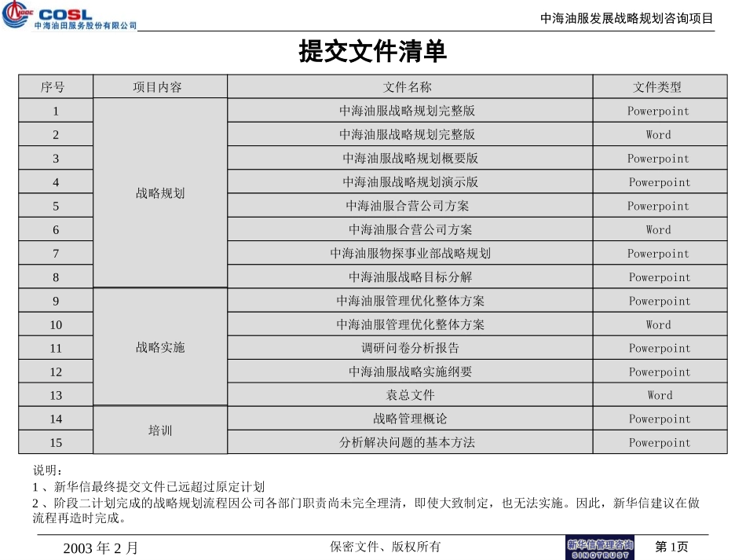Click file name 战略管理概论
Viewport: 746px width, 560px height.
click(410, 419)
